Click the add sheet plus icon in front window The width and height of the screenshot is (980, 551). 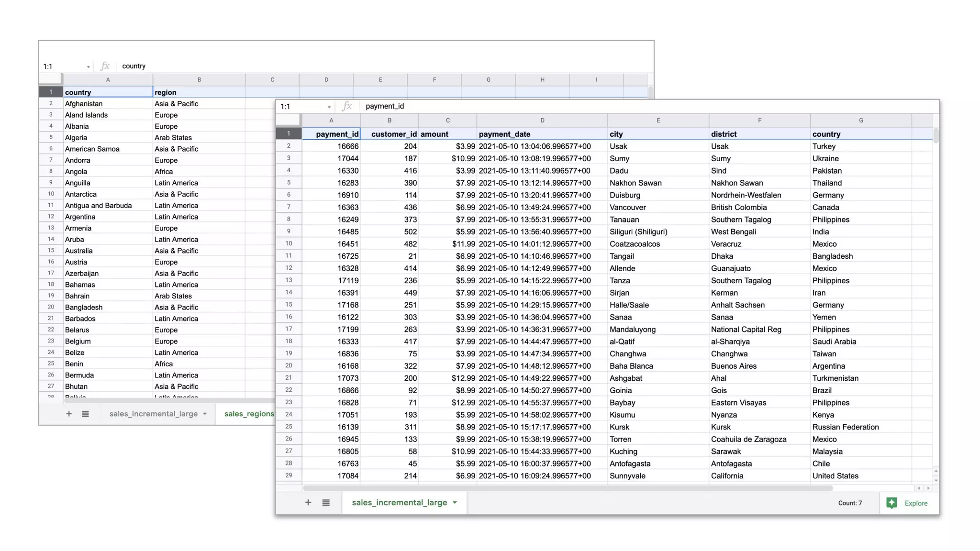[x=308, y=502]
